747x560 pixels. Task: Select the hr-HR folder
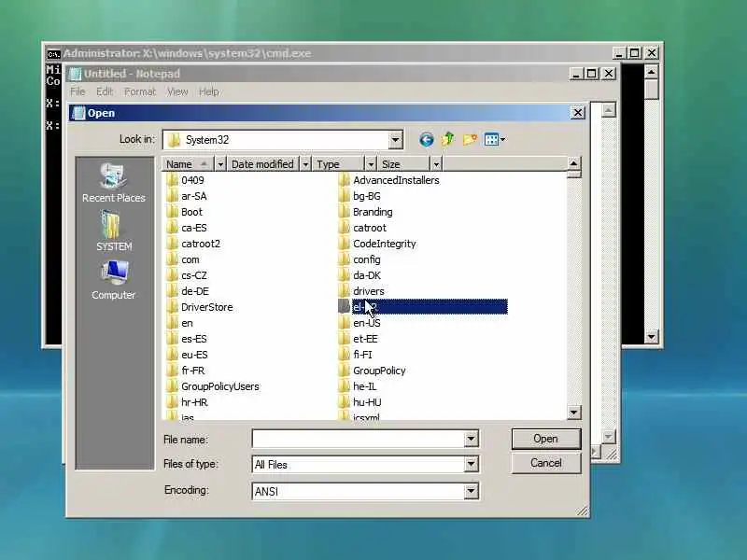[x=188, y=402]
